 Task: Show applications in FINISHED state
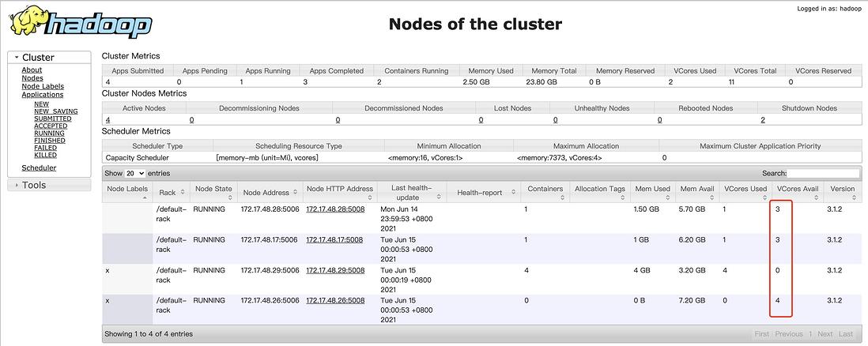50,141
